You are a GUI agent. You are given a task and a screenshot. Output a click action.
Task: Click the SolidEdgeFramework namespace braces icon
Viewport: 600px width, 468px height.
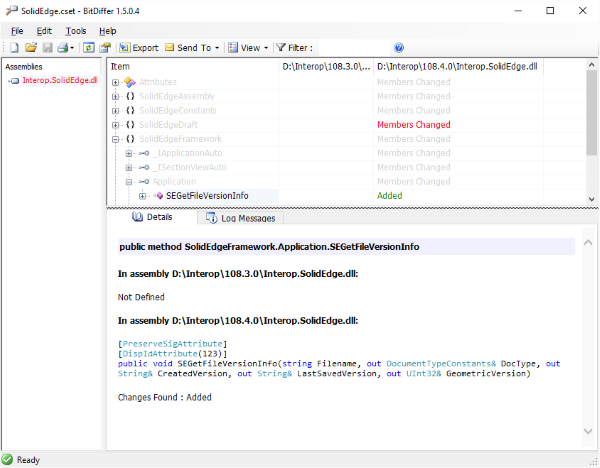pos(130,139)
